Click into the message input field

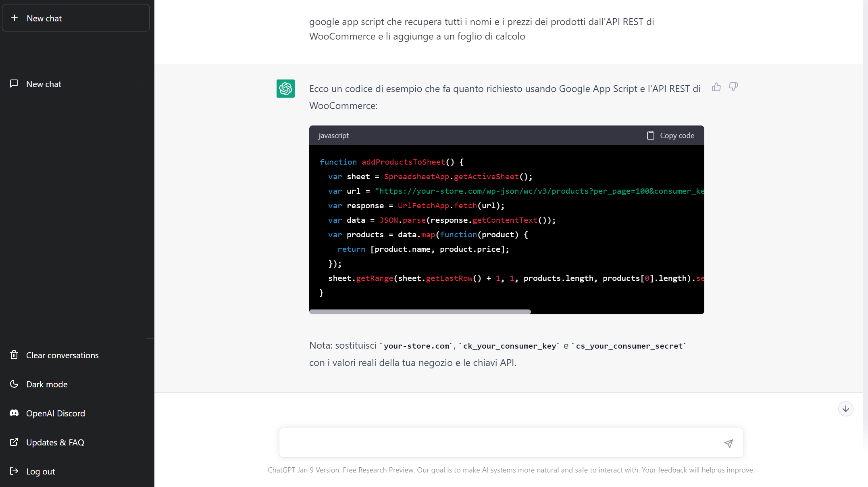coord(500,443)
